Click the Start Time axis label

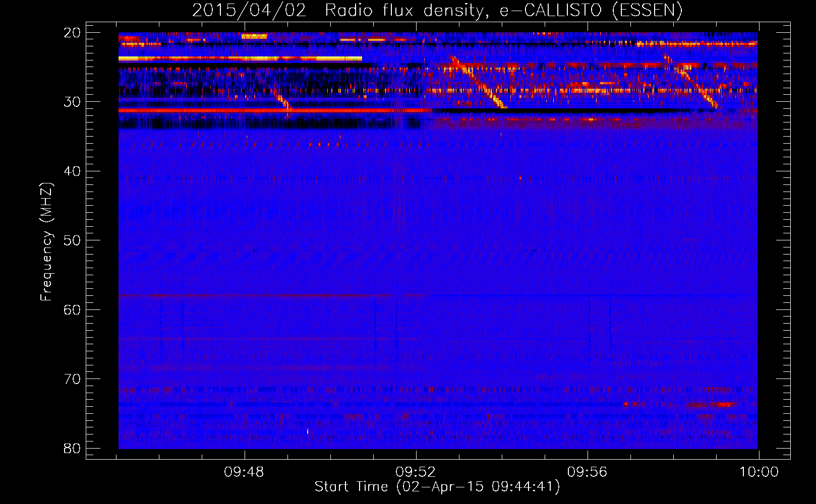pos(437,487)
